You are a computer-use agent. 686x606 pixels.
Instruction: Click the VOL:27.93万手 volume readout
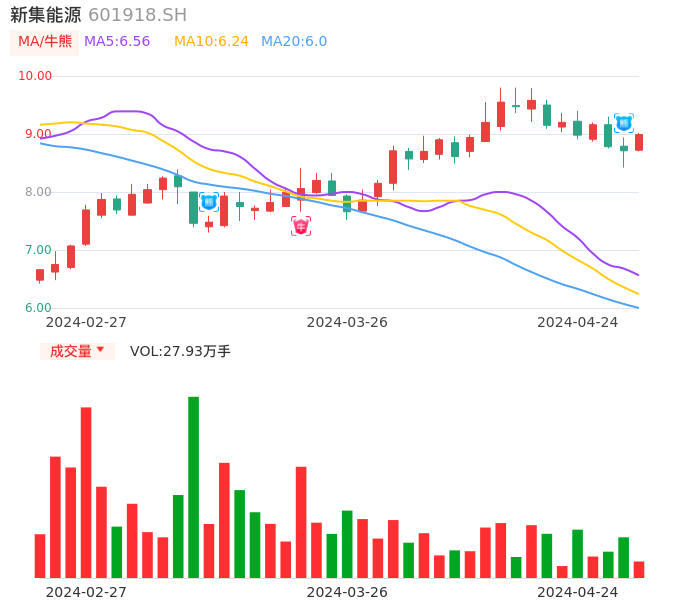click(180, 351)
